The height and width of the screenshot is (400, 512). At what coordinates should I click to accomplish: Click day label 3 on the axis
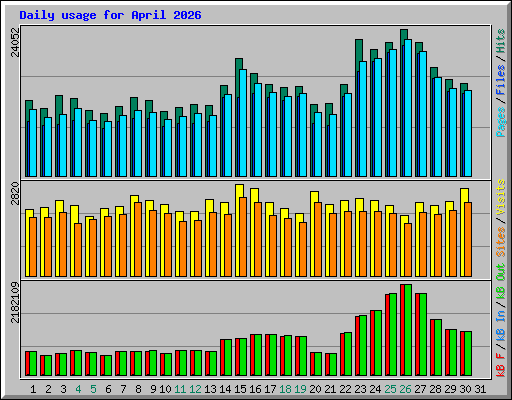[x=63, y=389]
